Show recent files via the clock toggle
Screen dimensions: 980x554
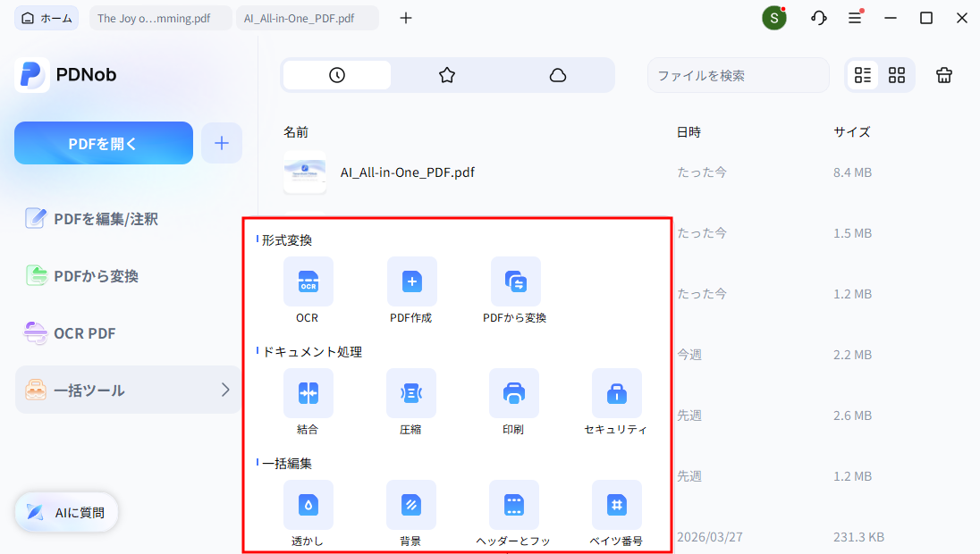point(335,75)
